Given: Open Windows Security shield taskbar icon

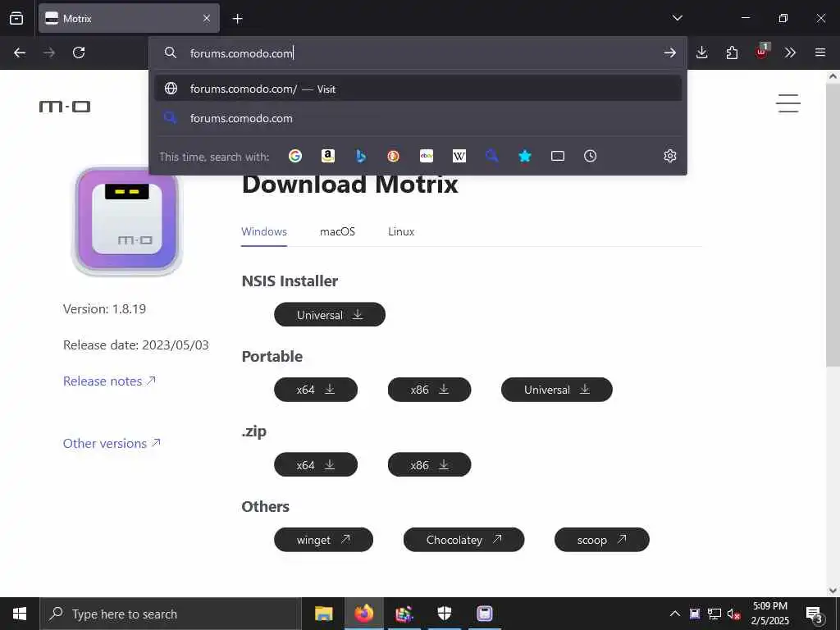Looking at the screenshot, I should 445,614.
